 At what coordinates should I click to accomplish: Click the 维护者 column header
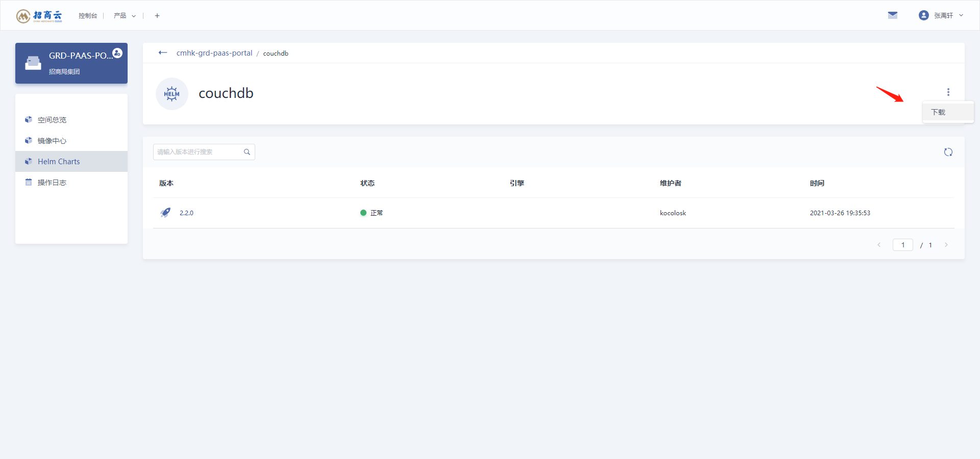pyautogui.click(x=671, y=183)
